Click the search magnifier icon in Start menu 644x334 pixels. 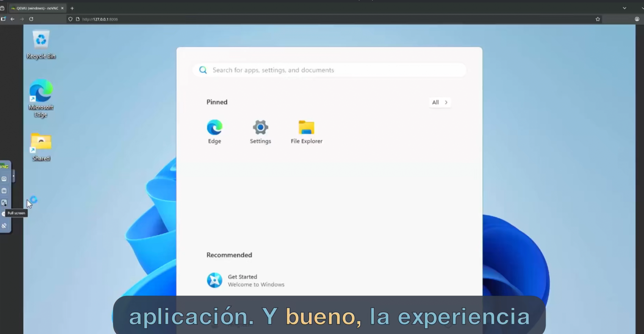(x=203, y=70)
